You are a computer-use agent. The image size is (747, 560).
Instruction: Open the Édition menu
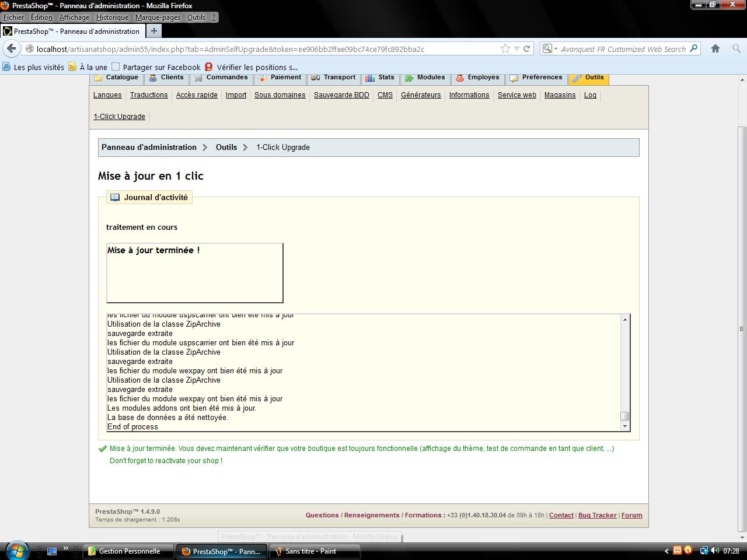click(x=41, y=17)
